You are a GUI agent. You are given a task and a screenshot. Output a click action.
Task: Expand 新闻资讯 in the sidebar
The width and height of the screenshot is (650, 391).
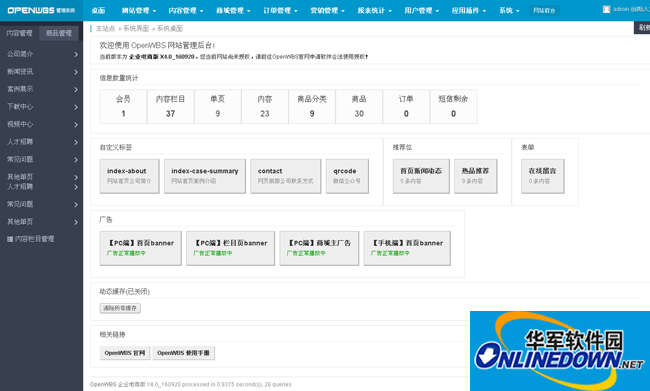coord(41,72)
